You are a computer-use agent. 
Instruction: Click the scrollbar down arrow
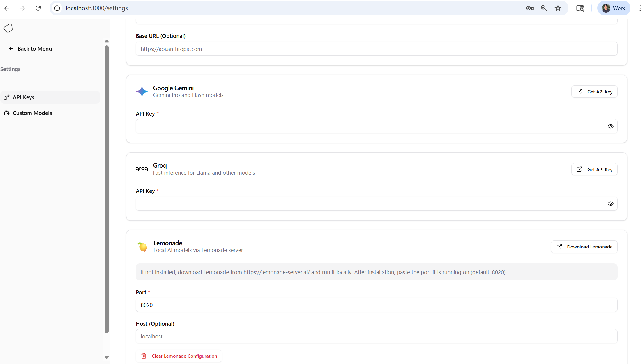(107, 357)
